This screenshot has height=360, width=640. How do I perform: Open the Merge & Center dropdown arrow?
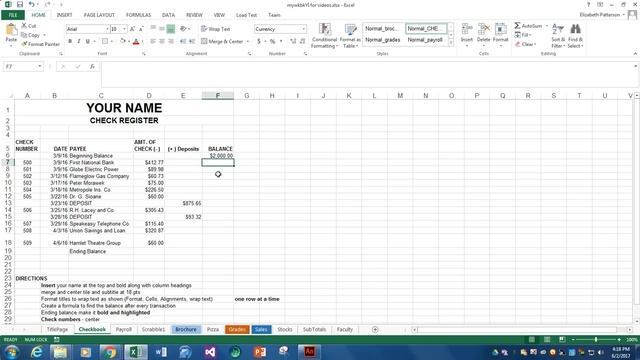[x=248, y=41]
